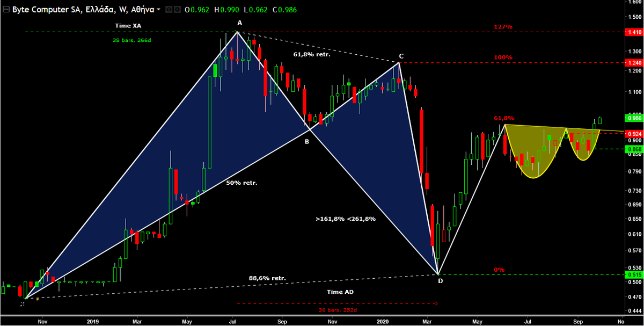Toggle the eye visibility icon for the symbol
Image resolution: width=644 pixels, height=326 pixels.
click(169, 10)
